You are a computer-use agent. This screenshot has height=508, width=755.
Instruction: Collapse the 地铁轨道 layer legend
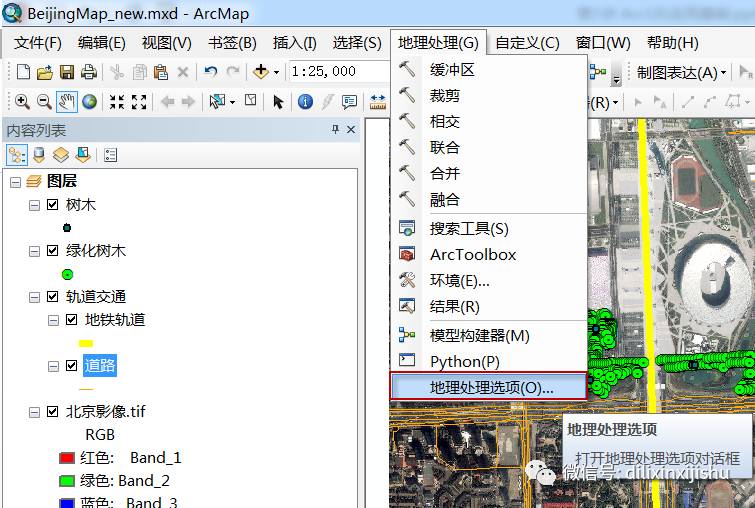tap(53, 321)
